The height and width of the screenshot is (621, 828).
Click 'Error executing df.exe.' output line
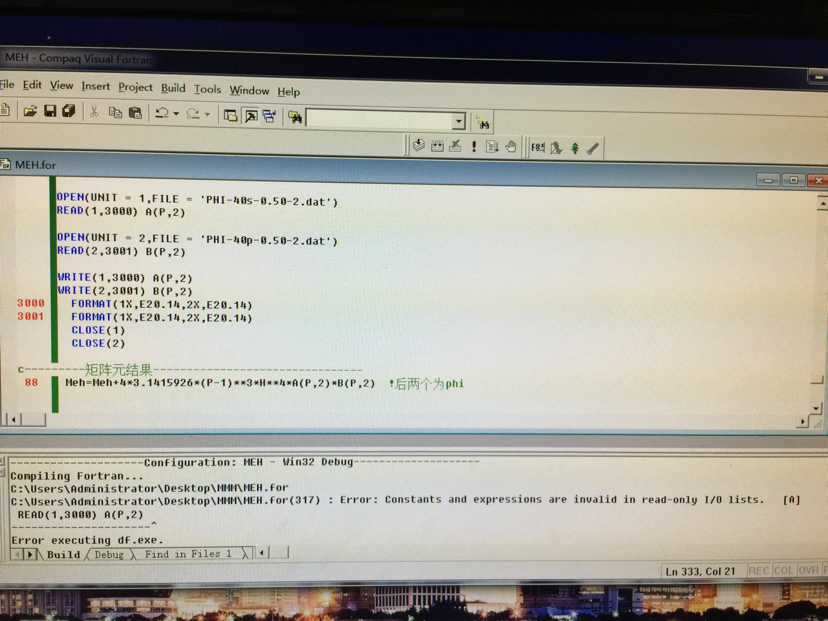tap(87, 540)
